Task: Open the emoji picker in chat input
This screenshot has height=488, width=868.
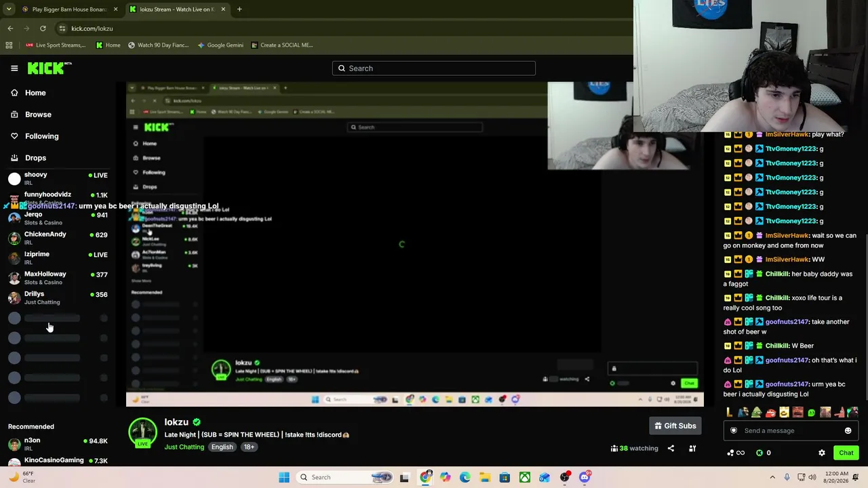Action: [848, 430]
